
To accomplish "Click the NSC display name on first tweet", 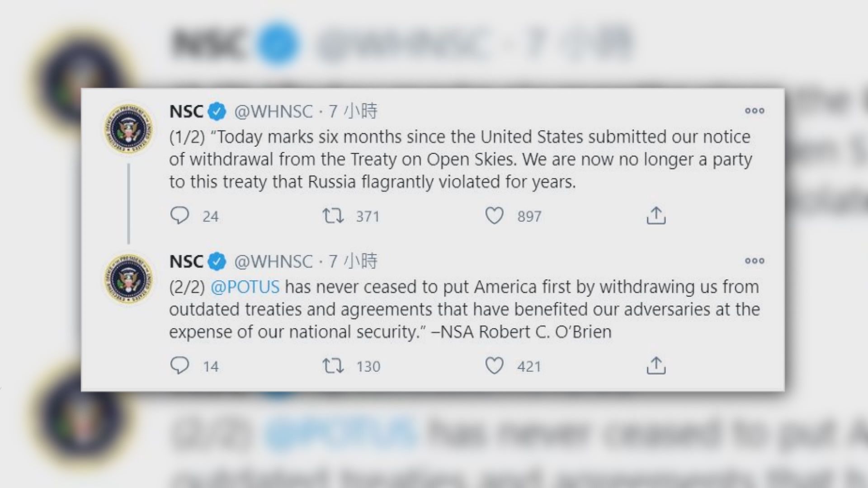I will (186, 112).
